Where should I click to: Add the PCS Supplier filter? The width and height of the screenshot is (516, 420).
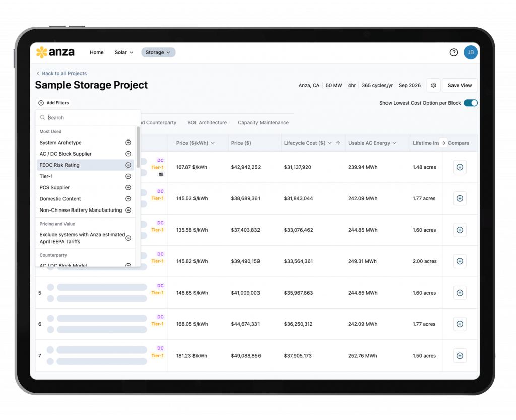tap(128, 188)
